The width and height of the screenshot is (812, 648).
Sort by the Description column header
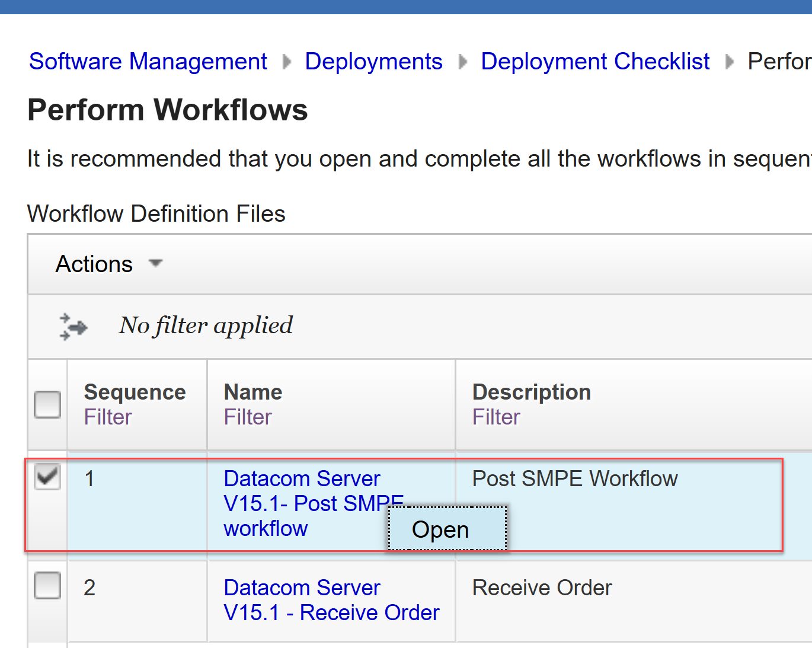532,392
